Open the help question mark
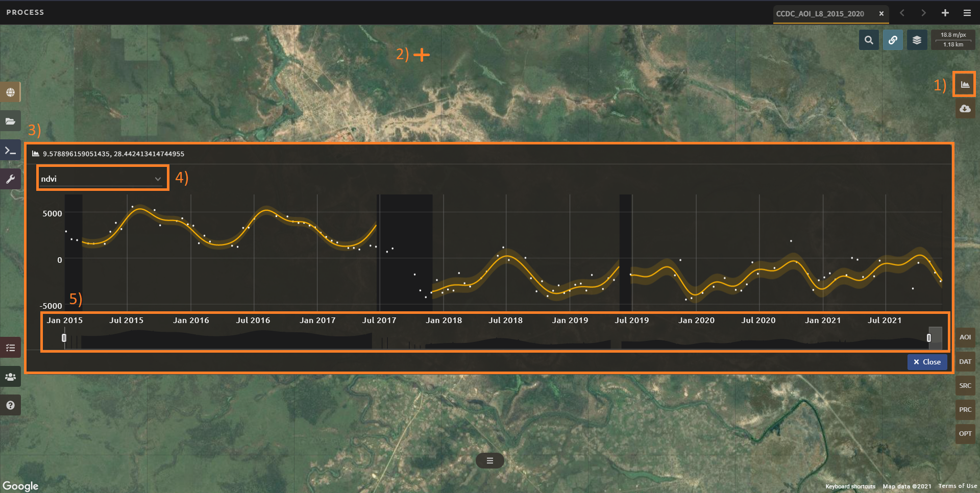The width and height of the screenshot is (980, 493). [10, 406]
